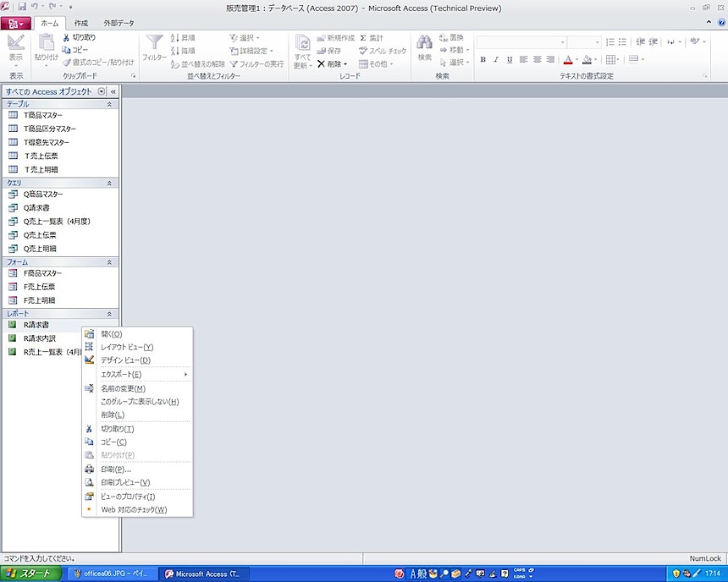The width and height of the screenshot is (728, 582).
Task: Open the font size combo box
Action: tap(584, 42)
